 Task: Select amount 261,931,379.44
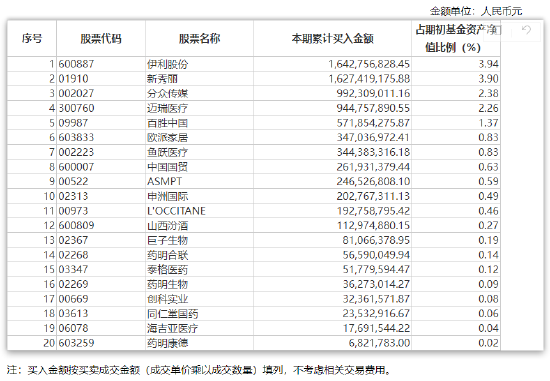(x=373, y=167)
